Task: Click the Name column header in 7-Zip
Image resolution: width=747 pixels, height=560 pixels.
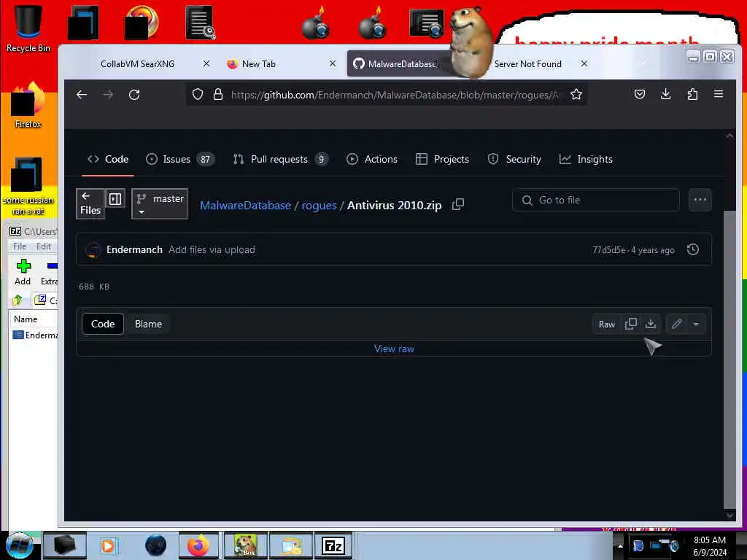Action: pyautogui.click(x=26, y=319)
